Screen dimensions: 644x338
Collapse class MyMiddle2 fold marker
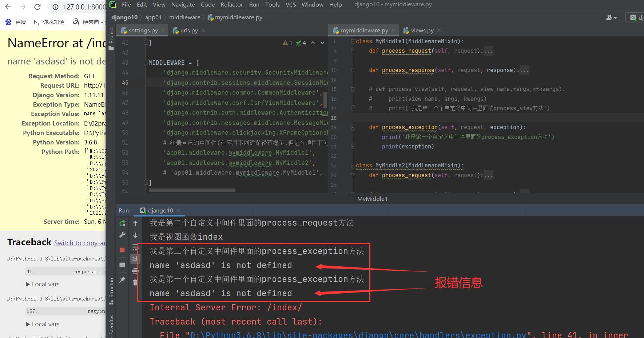[353, 166]
